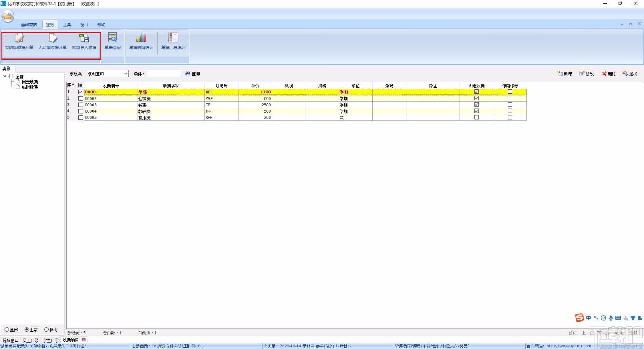Go to 首页 first page
Screen dimensions: 644x349
[573, 333]
